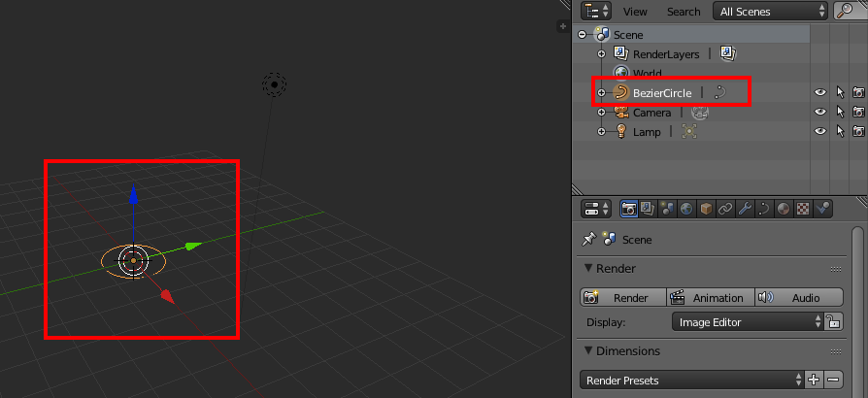
Task: Toggle BezierCircle renderability camera icon
Action: pyautogui.click(x=858, y=93)
